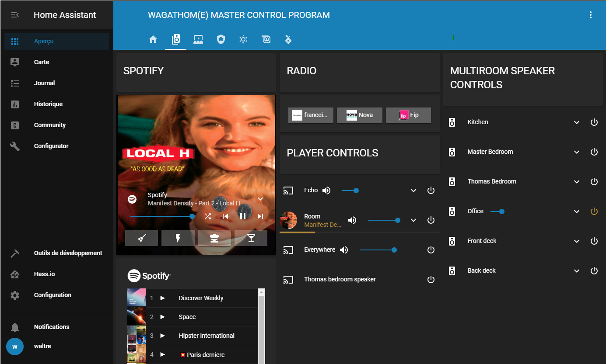Open the Linux Mint logo tab

[x=266, y=39]
